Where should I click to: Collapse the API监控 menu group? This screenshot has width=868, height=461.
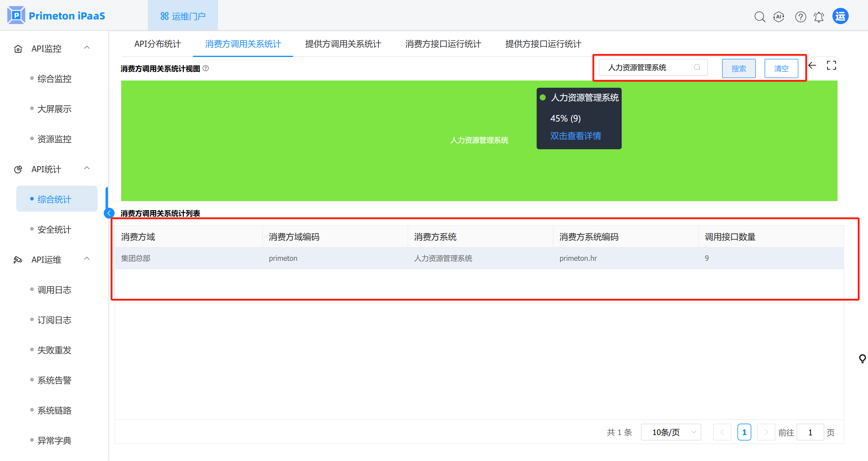point(87,48)
